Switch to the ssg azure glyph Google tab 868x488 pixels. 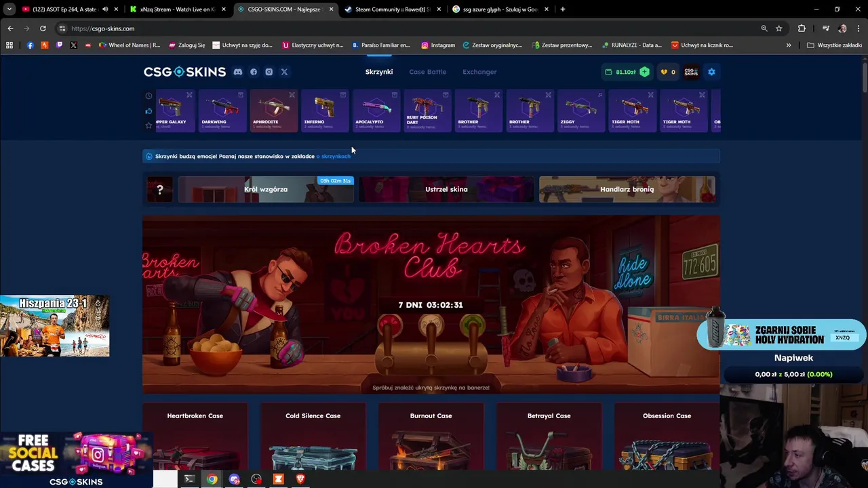500,9
